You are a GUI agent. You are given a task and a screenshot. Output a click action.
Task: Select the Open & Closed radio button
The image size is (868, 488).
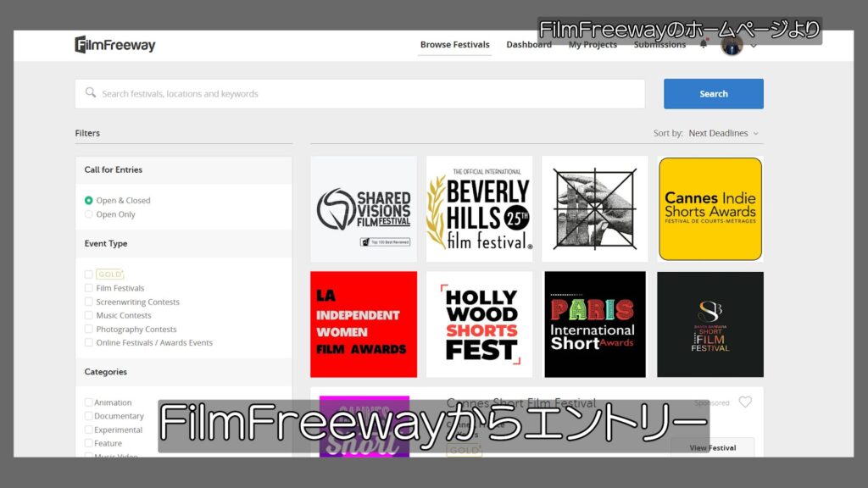tap(89, 201)
